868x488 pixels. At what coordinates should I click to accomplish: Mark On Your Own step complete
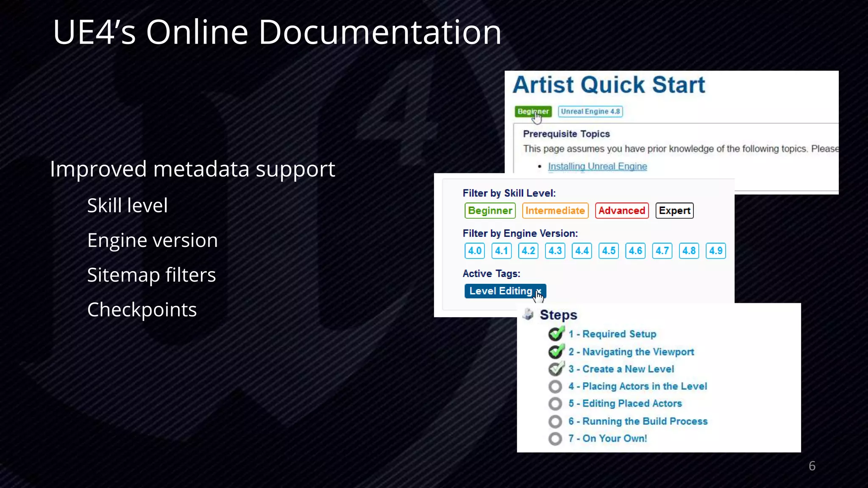click(555, 438)
